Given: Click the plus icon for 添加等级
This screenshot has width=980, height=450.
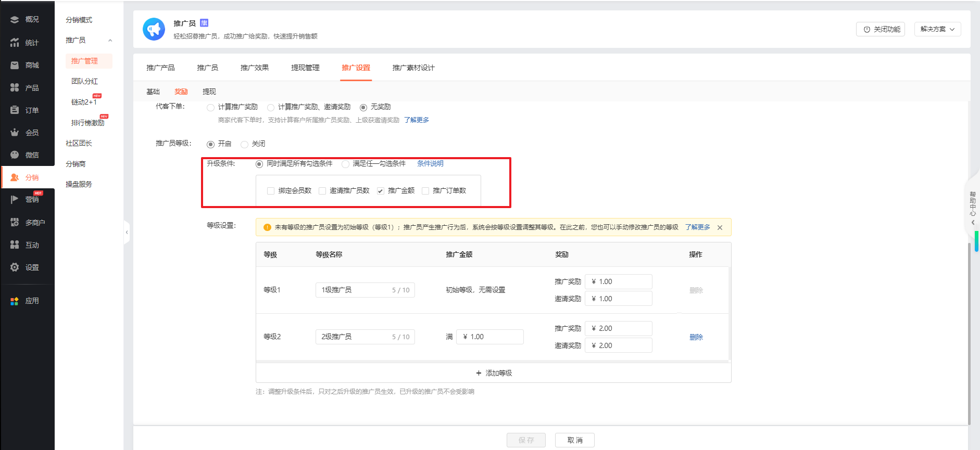Looking at the screenshot, I should pos(479,373).
